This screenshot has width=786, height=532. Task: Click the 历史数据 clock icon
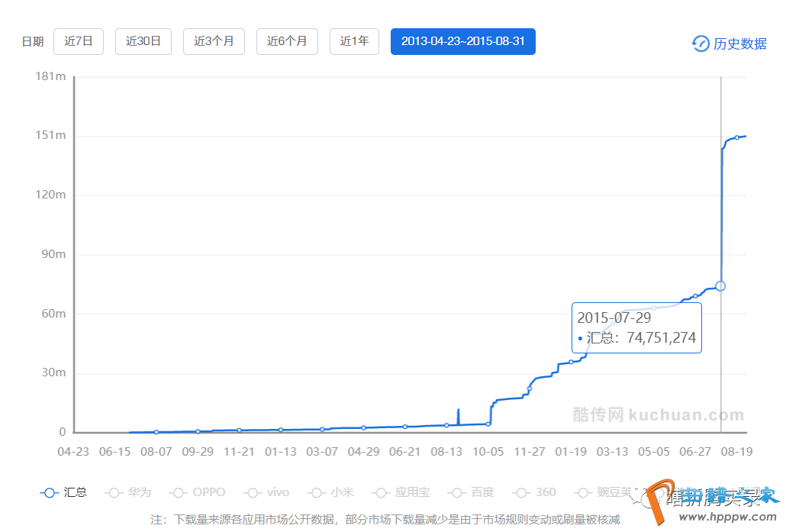tap(700, 44)
